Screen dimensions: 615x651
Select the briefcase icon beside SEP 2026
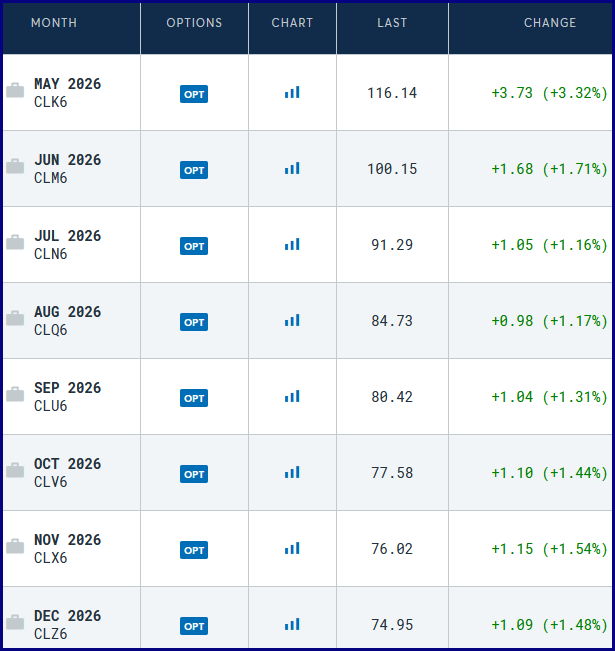(x=15, y=395)
